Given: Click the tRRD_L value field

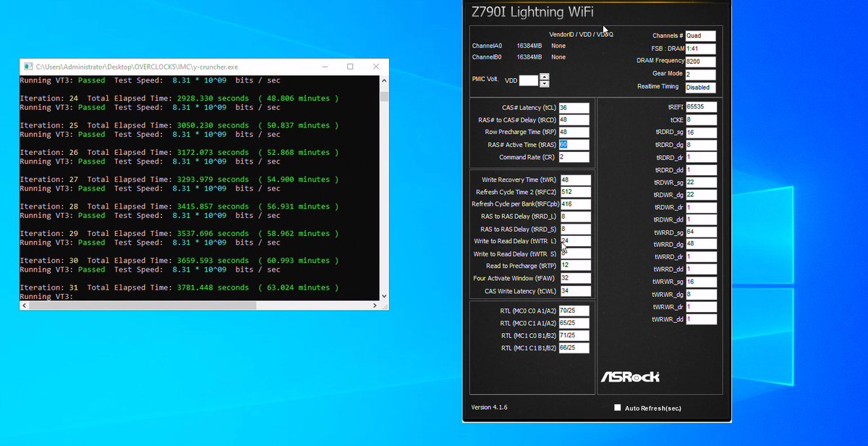Looking at the screenshot, I should 575,216.
